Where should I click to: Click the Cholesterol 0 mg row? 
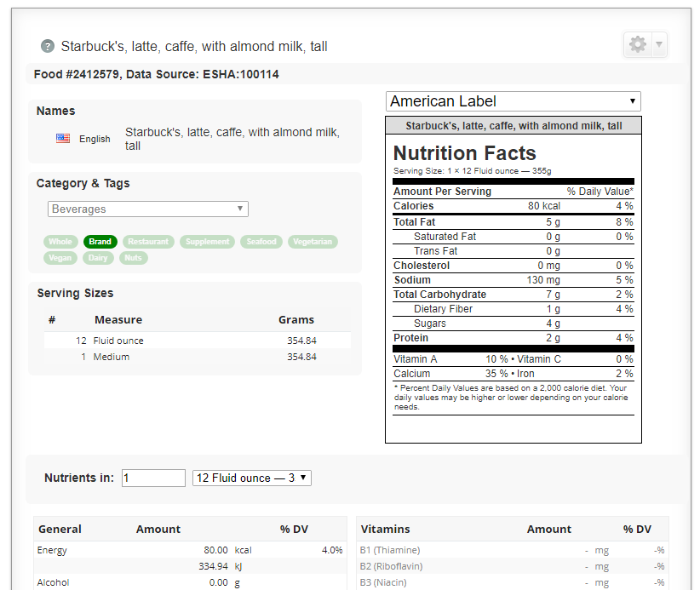click(x=513, y=266)
